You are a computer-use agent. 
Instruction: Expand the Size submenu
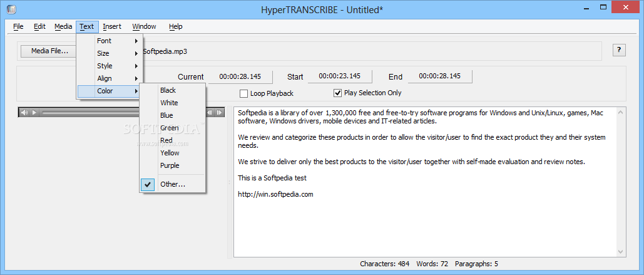tap(110, 53)
